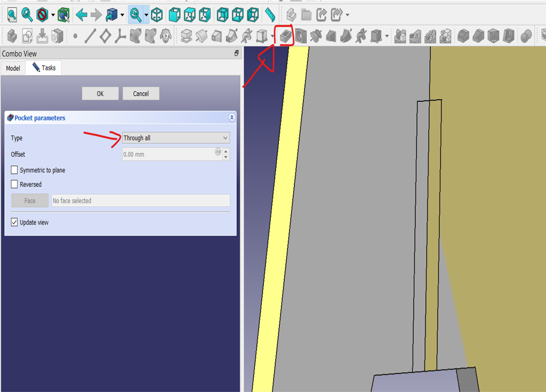Click the Clone sheep icon
546x392 pixels.
(x=166, y=36)
